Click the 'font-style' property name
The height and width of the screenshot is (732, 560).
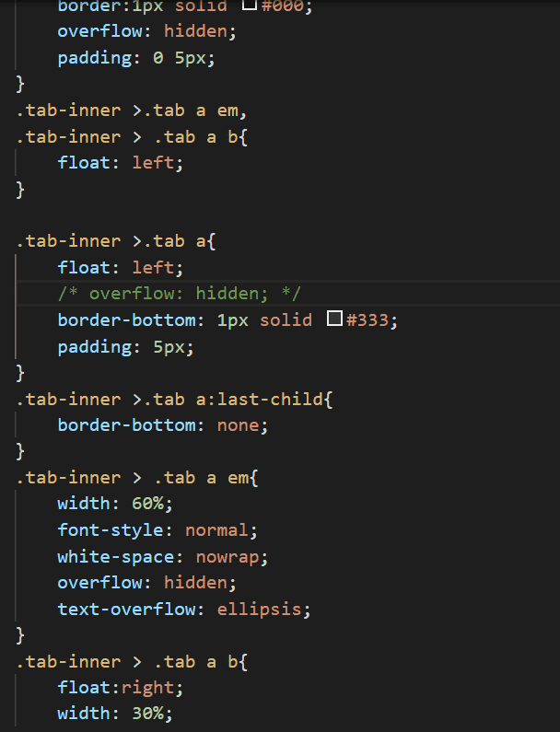[x=111, y=530]
